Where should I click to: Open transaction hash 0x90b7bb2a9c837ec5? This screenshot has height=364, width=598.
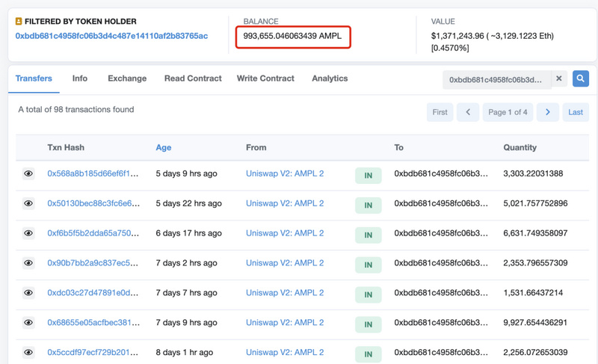coord(93,262)
